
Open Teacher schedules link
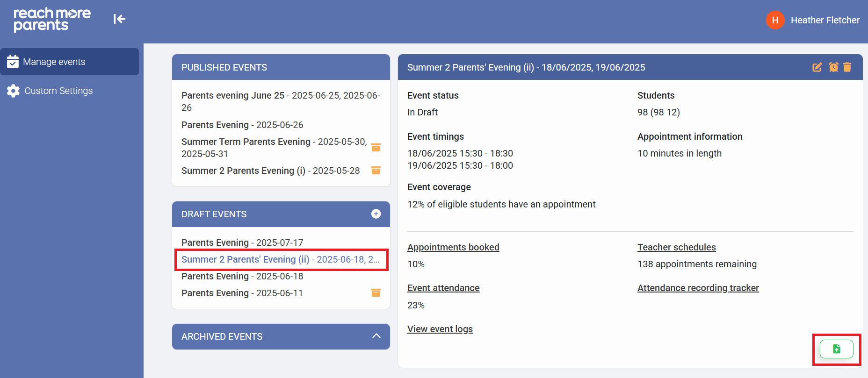click(676, 247)
